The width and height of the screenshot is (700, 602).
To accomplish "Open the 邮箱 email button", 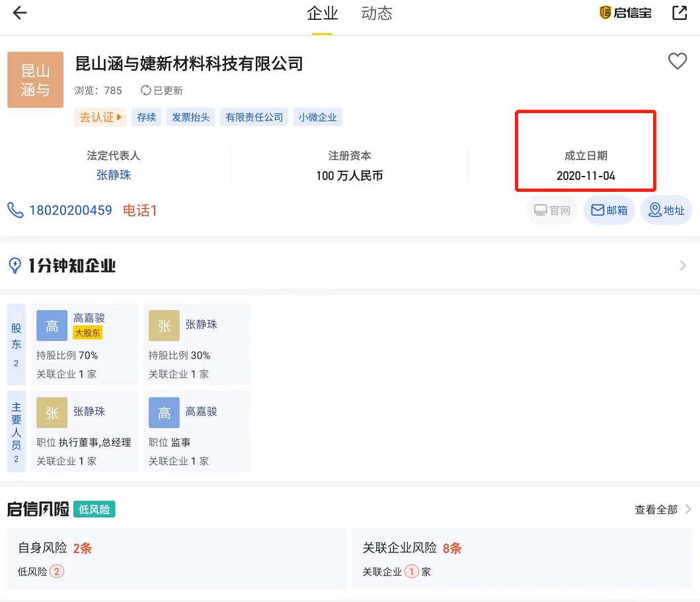I will (609, 210).
